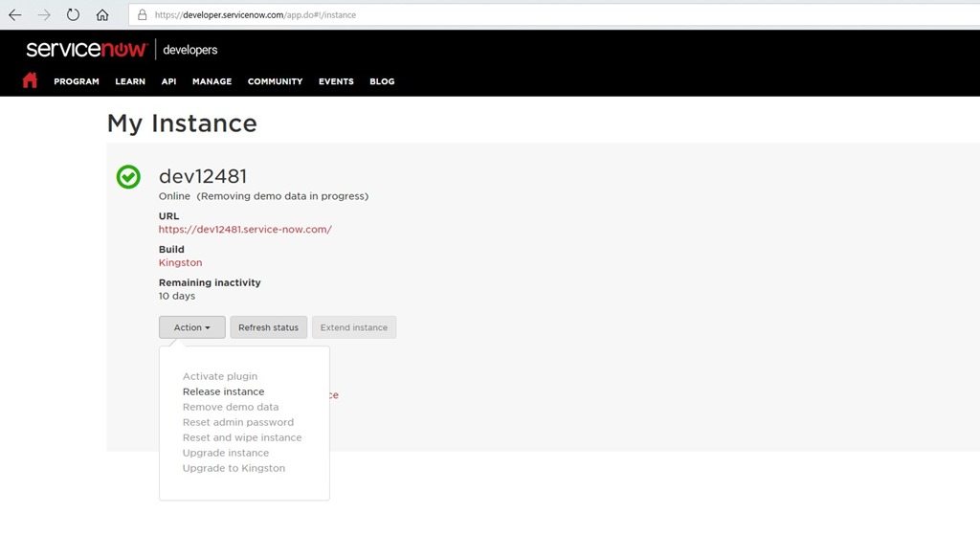Open the EVENTS menu
This screenshot has height=558, width=980.
(x=336, y=81)
